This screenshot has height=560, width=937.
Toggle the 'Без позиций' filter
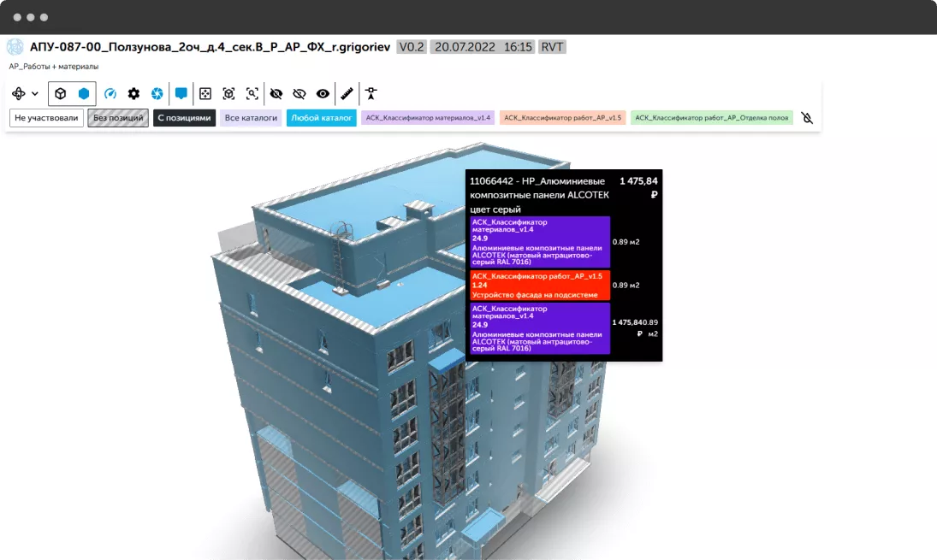click(x=118, y=118)
